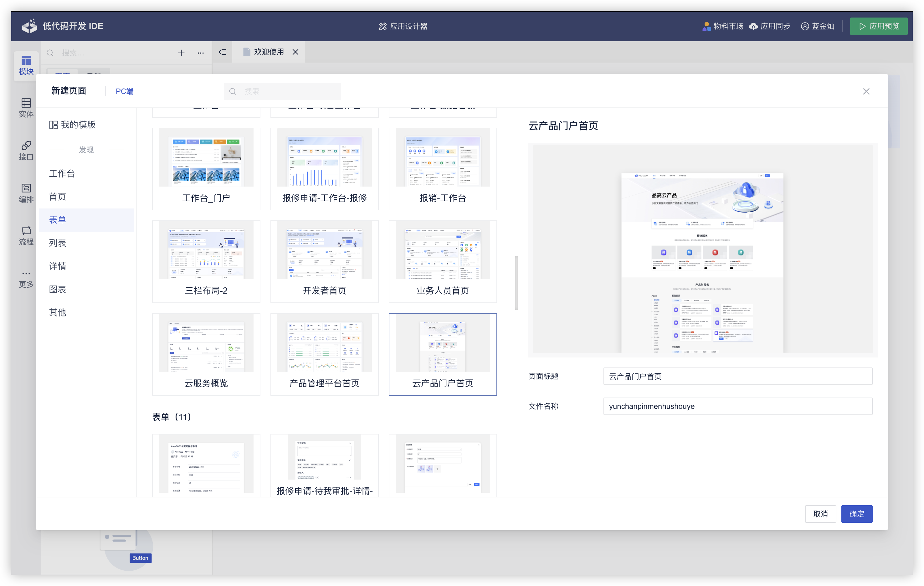Click the 应用同步 cloud icon
The width and height of the screenshot is (924, 586).
tap(754, 26)
